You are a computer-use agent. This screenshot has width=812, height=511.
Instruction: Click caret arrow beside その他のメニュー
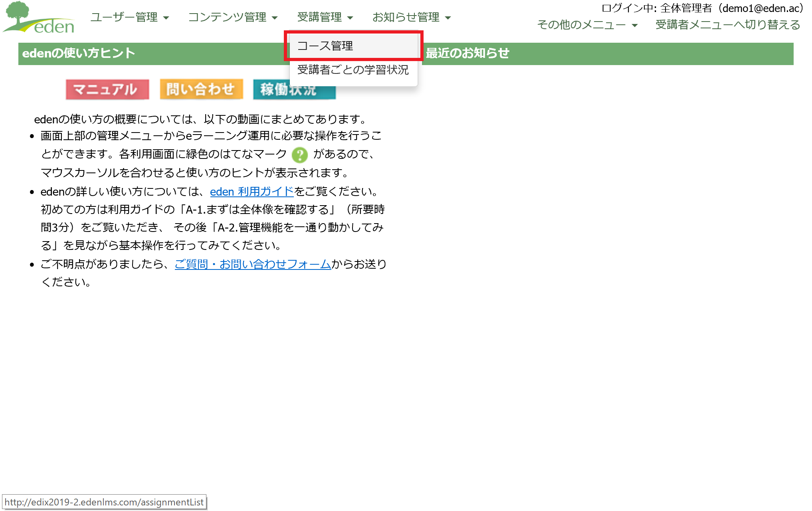click(x=635, y=26)
